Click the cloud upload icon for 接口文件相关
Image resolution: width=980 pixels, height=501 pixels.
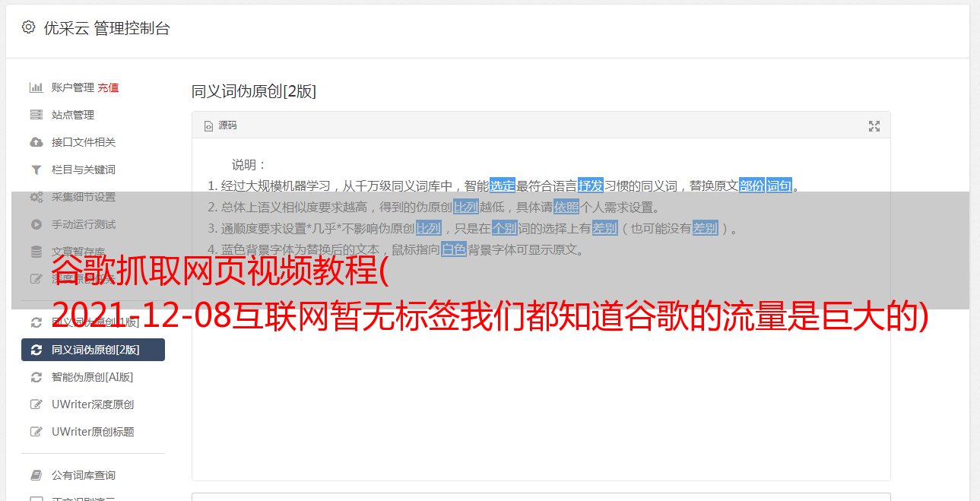(x=36, y=142)
